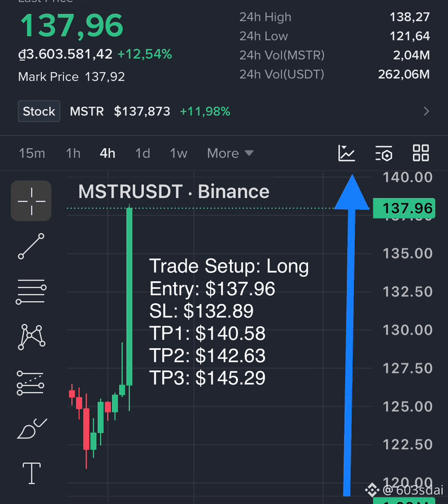Switch to the 1h timeframe
The height and width of the screenshot is (504, 448).
[x=73, y=154]
